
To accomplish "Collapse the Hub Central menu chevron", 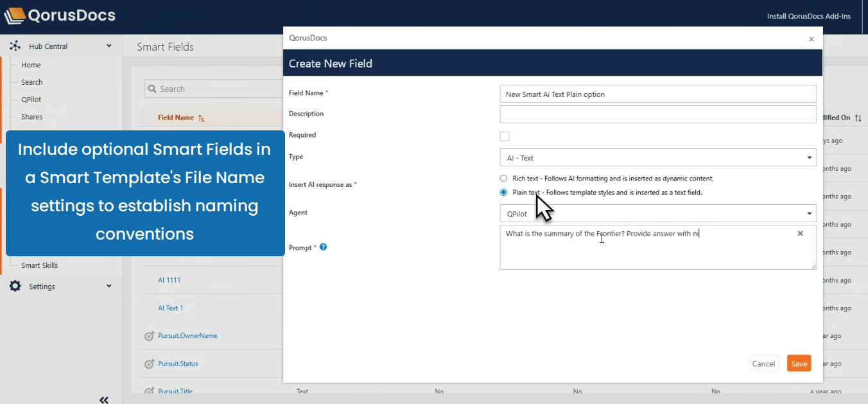I will [109, 46].
